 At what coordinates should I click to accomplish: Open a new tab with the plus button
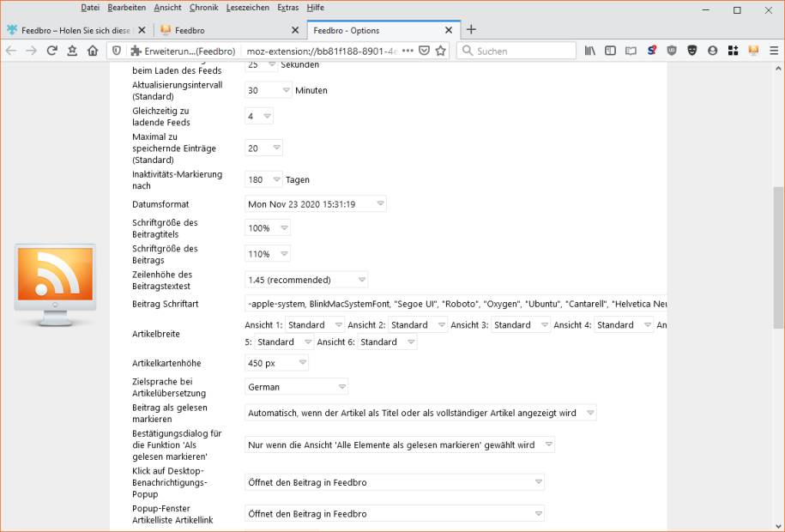pos(471,29)
